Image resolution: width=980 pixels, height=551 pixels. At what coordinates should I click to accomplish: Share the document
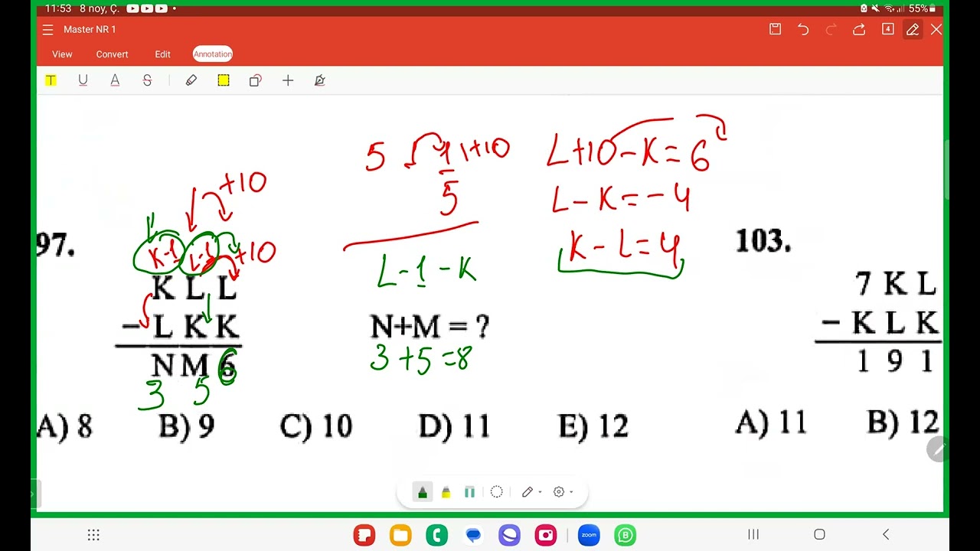point(859,29)
